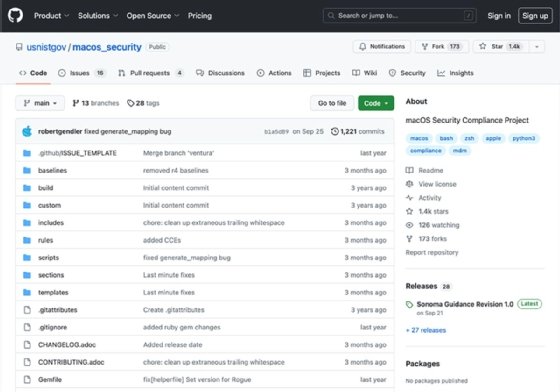Expand the Product menu
Image resolution: width=560 pixels, height=392 pixels.
point(51,16)
